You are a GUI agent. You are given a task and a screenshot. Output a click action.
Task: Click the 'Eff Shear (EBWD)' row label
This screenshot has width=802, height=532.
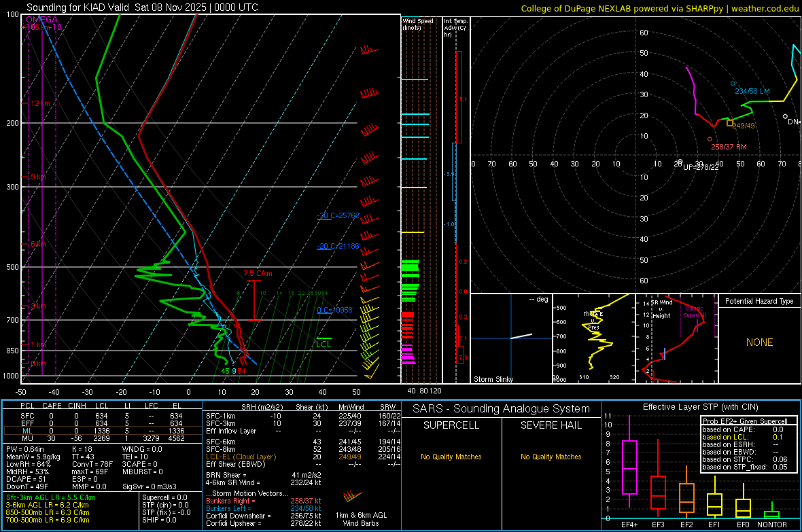236,464
